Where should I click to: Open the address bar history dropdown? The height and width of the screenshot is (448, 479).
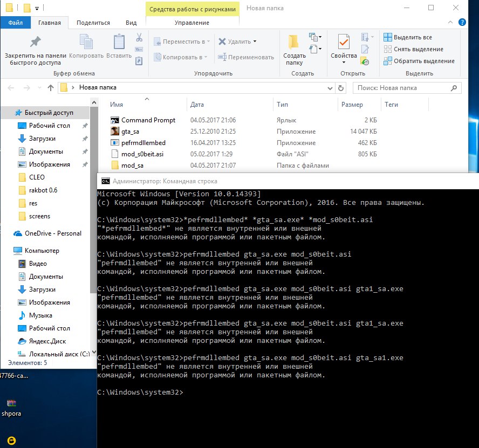(330, 88)
